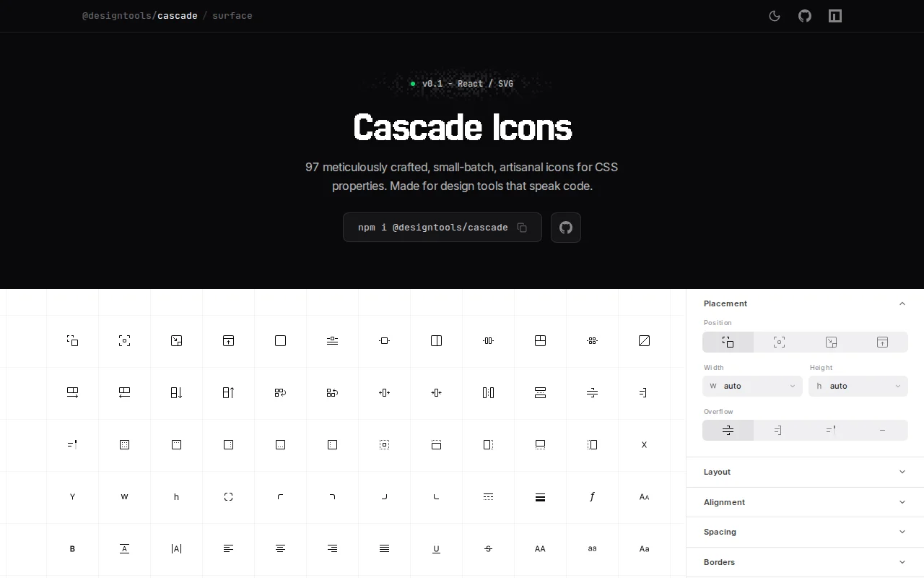Click the justify text icon
This screenshot has height=578, width=924.
(x=384, y=548)
